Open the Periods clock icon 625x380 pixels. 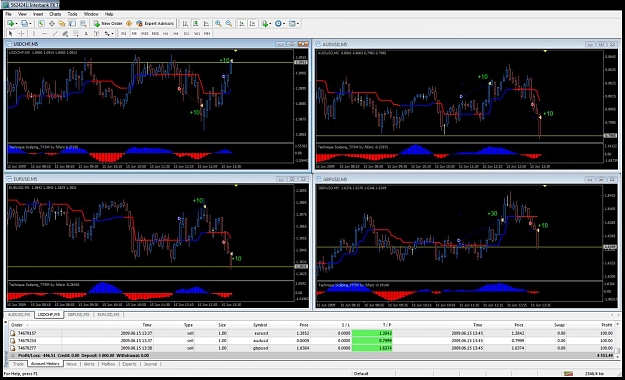[x=278, y=24]
